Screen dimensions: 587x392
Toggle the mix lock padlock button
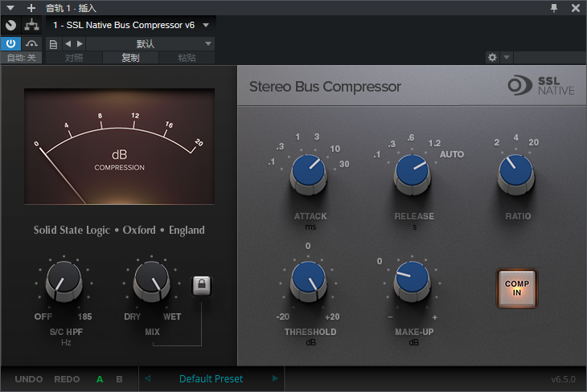202,286
